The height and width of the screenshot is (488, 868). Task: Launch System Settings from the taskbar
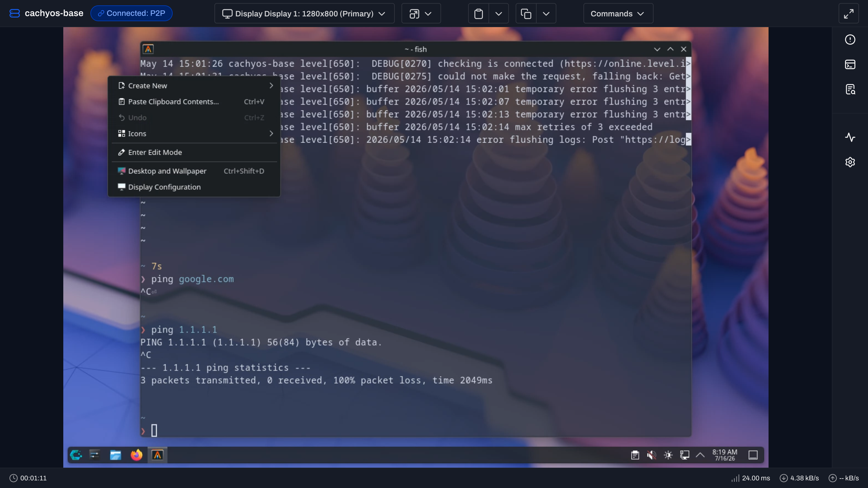[95, 455]
